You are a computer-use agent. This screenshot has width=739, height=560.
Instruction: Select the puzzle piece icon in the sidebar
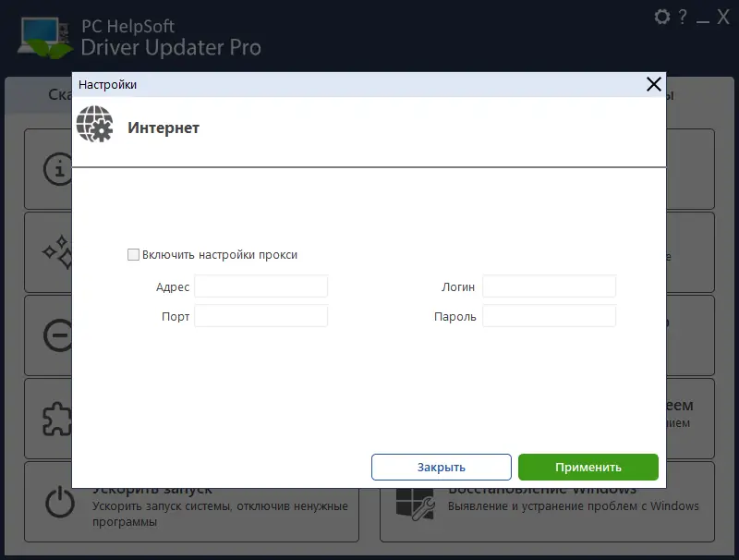(x=58, y=418)
